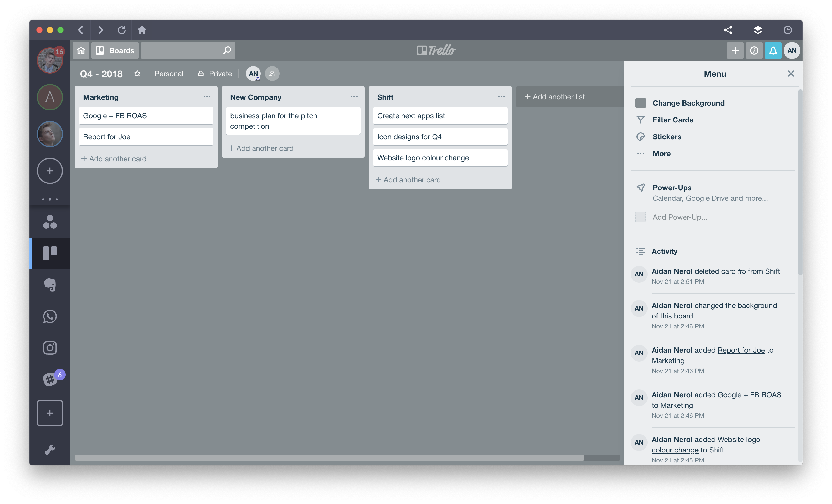Open the Asana app in the sidebar
This screenshot has width=832, height=504.
coord(50,222)
